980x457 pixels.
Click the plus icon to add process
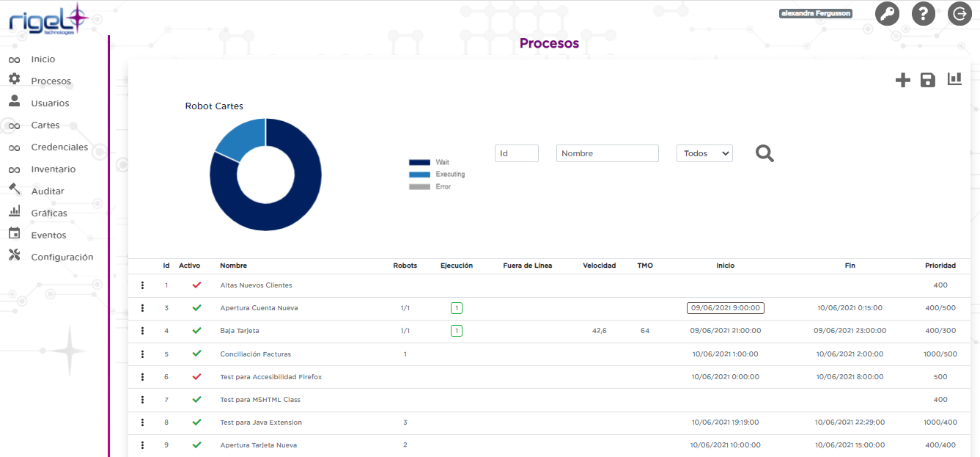903,80
